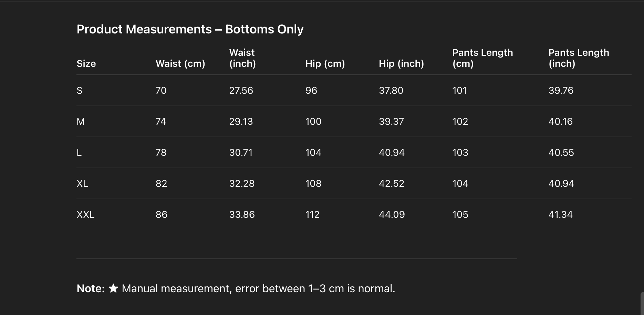Click the Hip (inch) column header
644x315 pixels.
401,63
